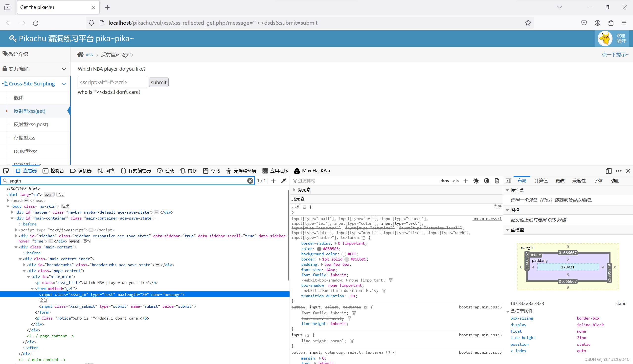Expand the head element node
Screen dimensions: 633x364
[8, 200]
